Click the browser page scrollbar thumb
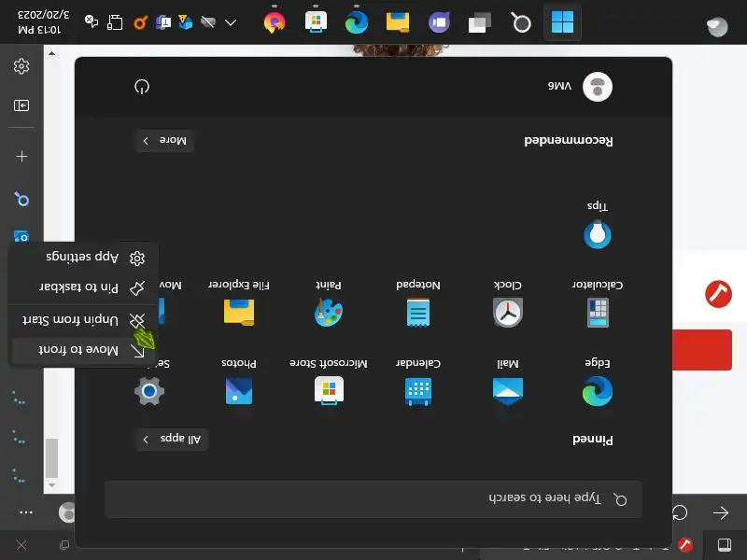Screen dimensions: 747x560 click(x=52, y=458)
